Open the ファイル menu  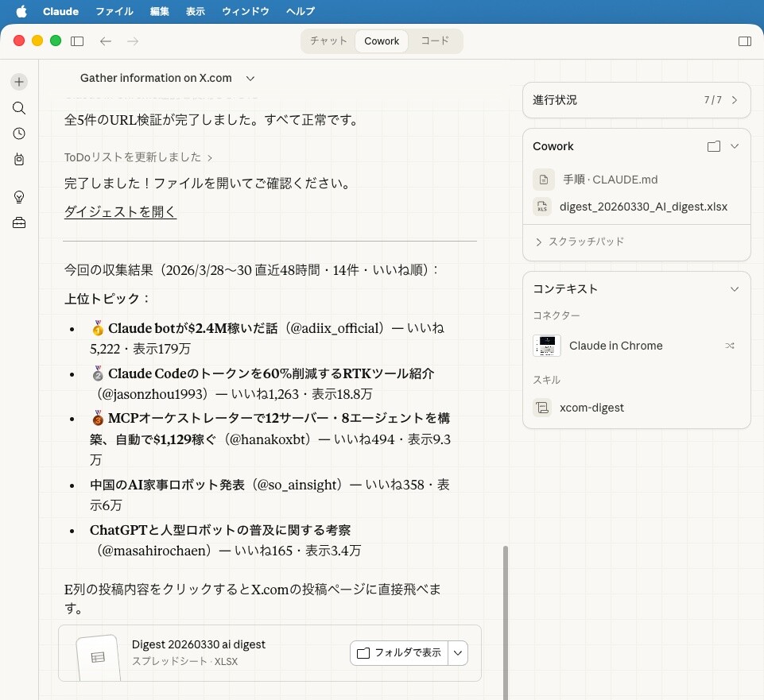(x=114, y=11)
